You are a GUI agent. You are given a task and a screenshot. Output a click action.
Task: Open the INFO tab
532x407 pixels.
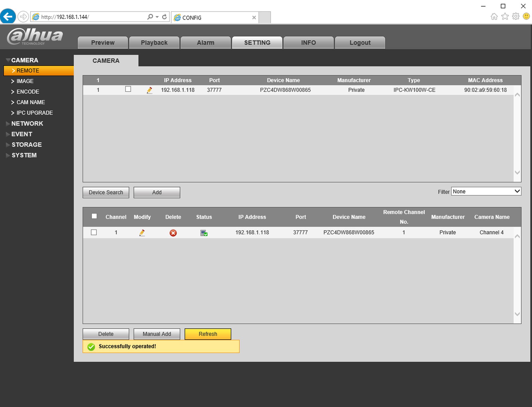308,43
